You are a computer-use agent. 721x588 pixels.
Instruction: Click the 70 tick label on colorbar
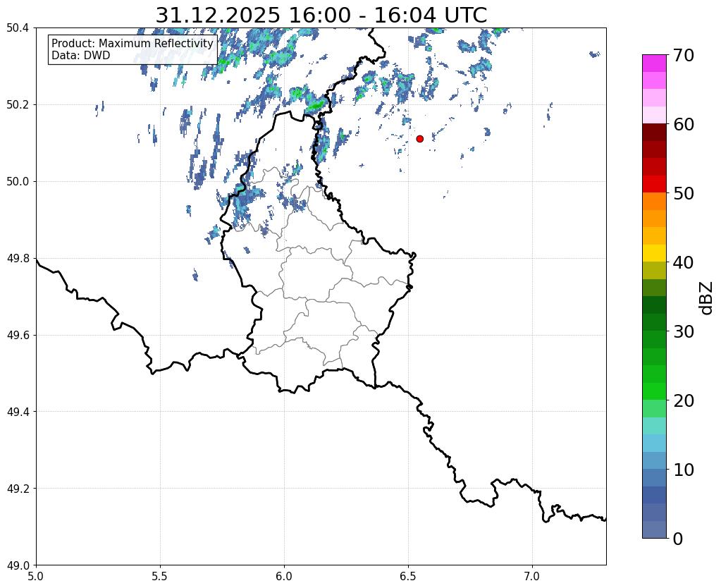[684, 55]
